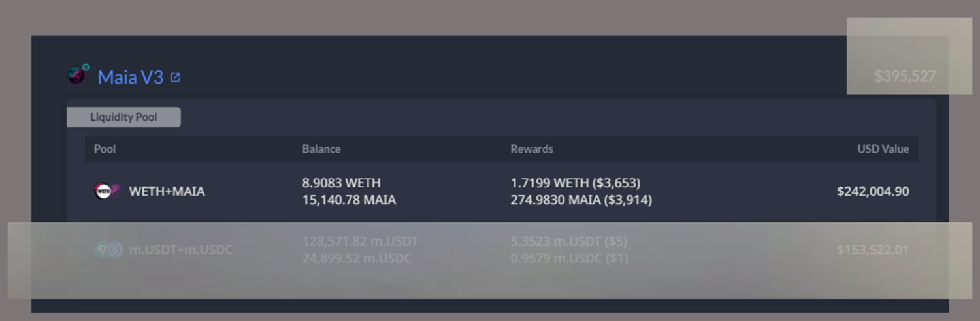Viewport: 980px width, 321px height.
Task: Click the $242,004.90 USD value
Action: pyautogui.click(x=872, y=191)
